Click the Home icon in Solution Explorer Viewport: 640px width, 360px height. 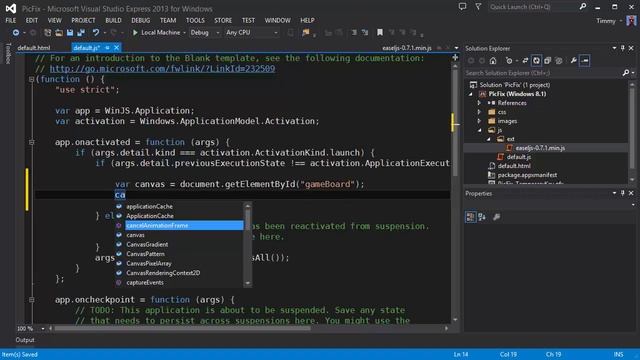tap(493, 60)
